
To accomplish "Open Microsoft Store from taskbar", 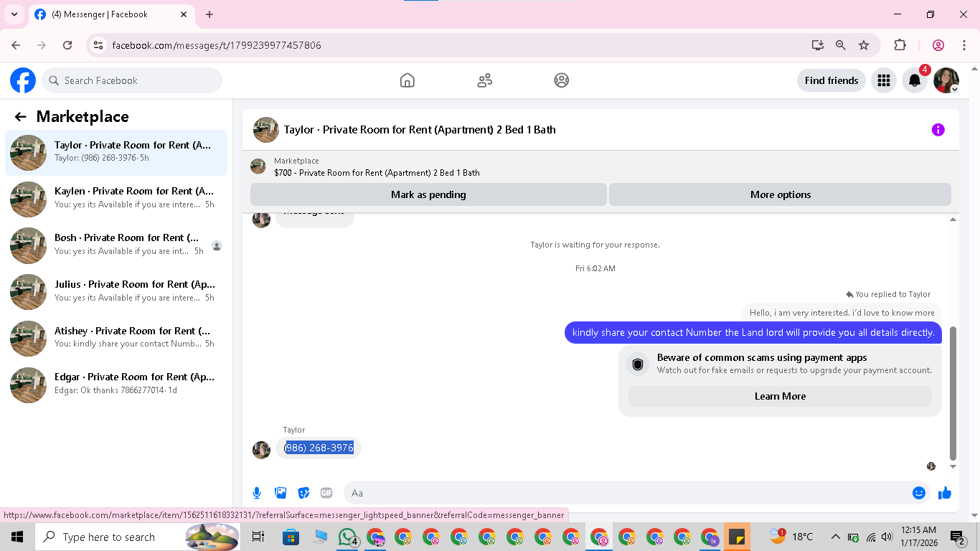I will tap(291, 537).
